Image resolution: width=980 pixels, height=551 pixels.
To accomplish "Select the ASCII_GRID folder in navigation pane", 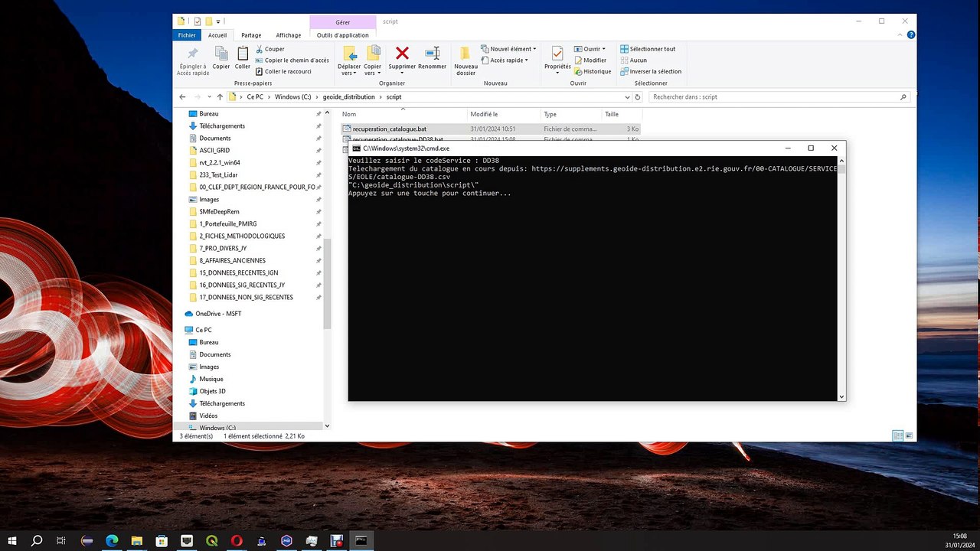I will [x=214, y=151].
